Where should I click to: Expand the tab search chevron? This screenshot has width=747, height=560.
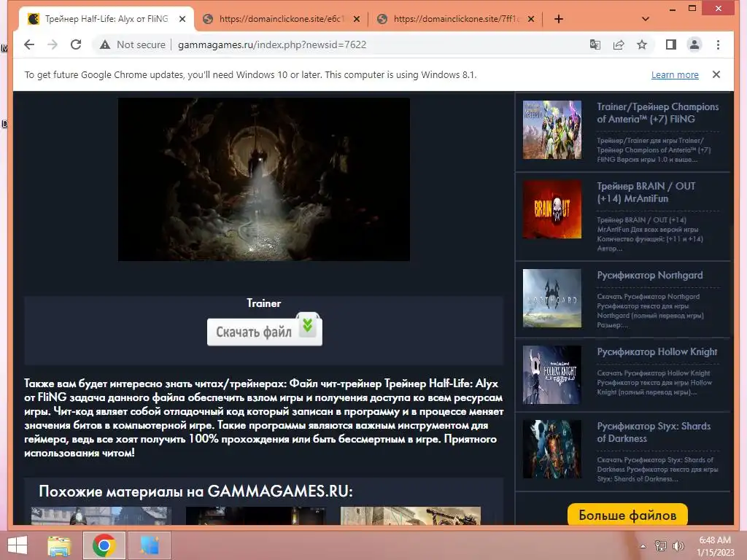point(646,19)
